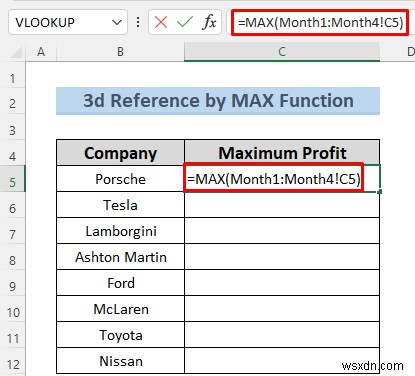Select column A header
This screenshot has height=376, width=415.
[x=41, y=52]
